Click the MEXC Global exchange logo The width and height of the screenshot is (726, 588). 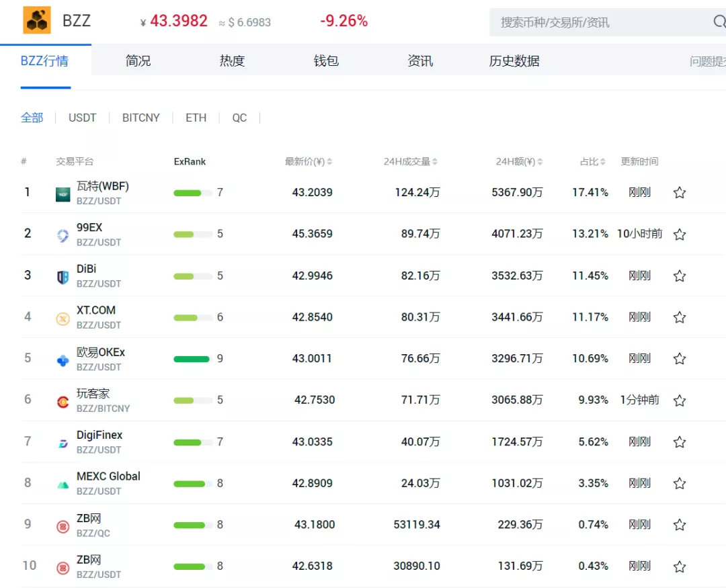pos(63,485)
